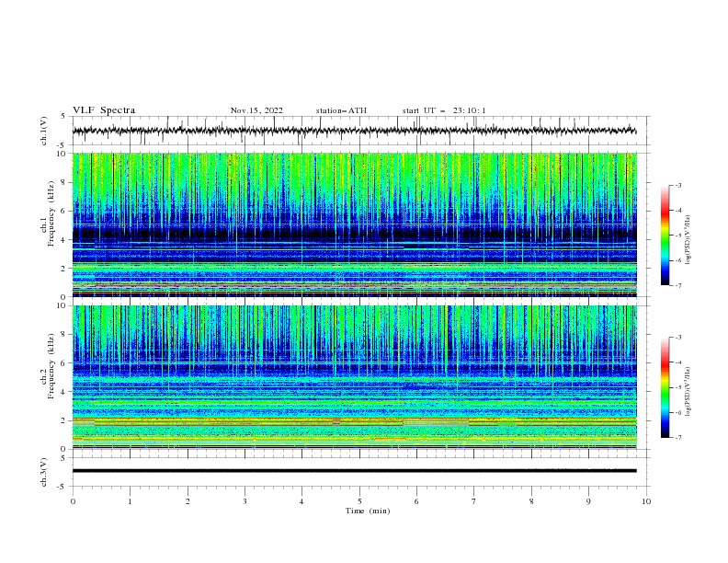Click the time axis tick '2'
This screenshot has width=728, height=563.
[x=188, y=501]
